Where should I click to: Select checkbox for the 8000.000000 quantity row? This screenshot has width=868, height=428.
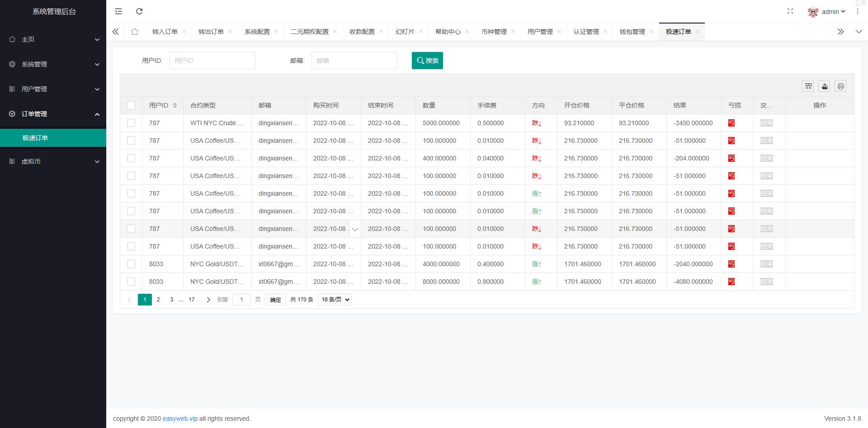click(x=131, y=282)
